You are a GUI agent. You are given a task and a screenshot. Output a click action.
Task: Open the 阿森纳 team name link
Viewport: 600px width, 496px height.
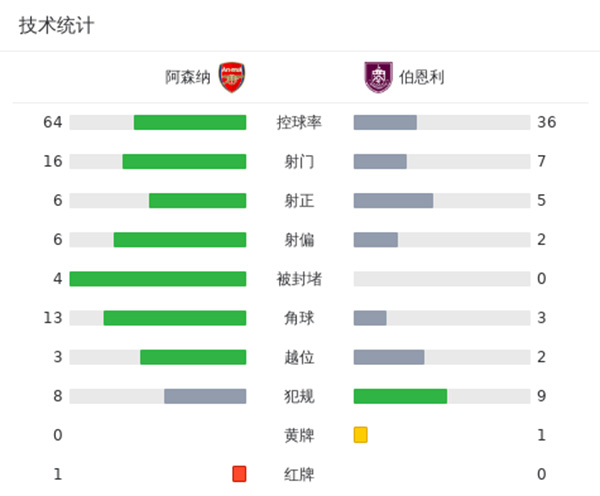pyautogui.click(x=188, y=77)
